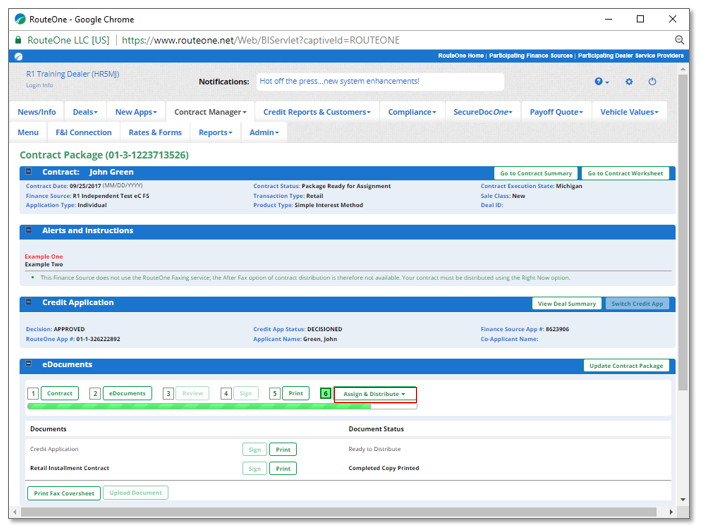Click the browser address bar URL
The image size is (702, 530).
click(x=261, y=40)
